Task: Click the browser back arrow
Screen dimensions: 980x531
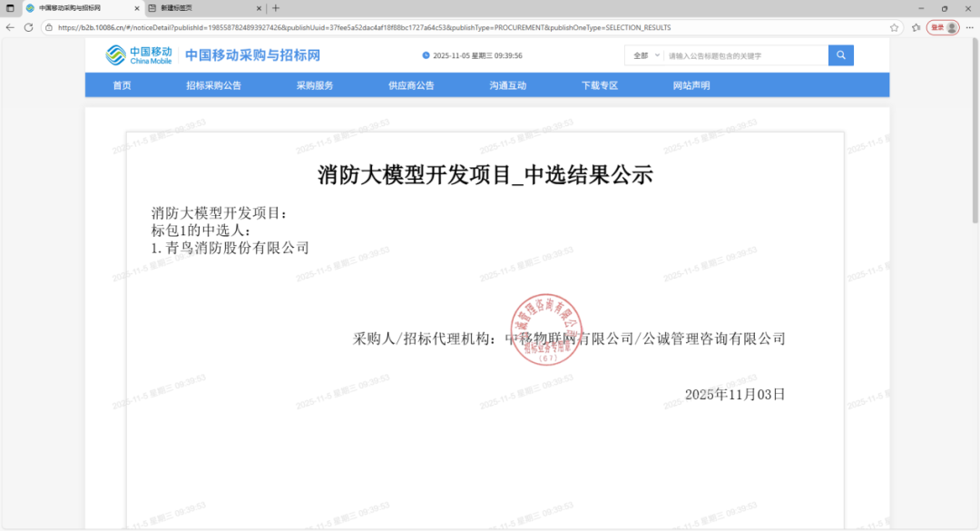Action: click(x=10, y=27)
